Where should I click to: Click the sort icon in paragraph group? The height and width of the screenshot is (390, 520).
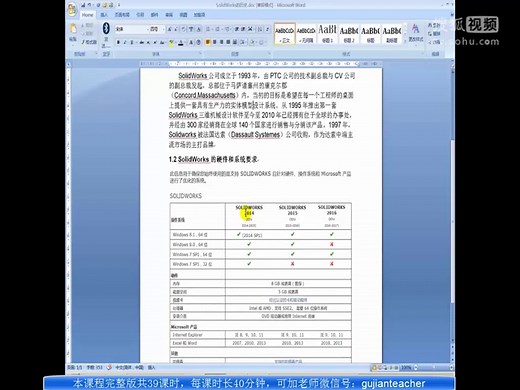[x=260, y=29]
